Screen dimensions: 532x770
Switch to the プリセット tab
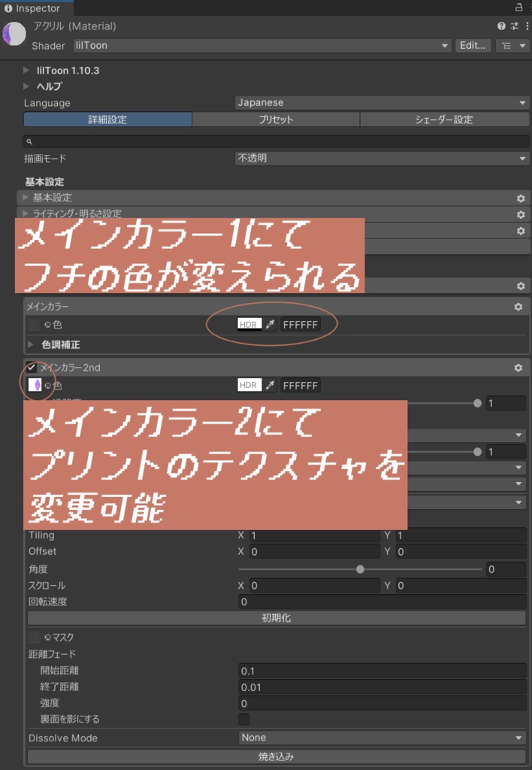(x=276, y=120)
